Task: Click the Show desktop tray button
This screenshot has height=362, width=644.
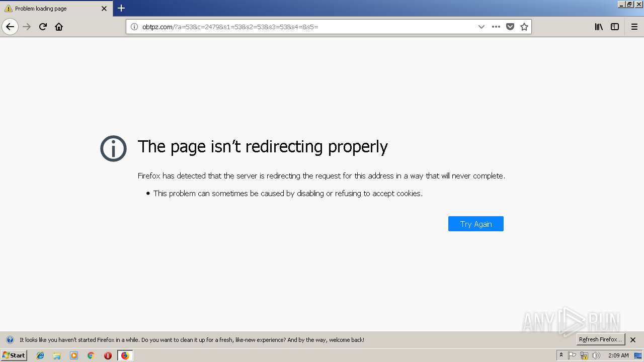Action: tap(638, 355)
